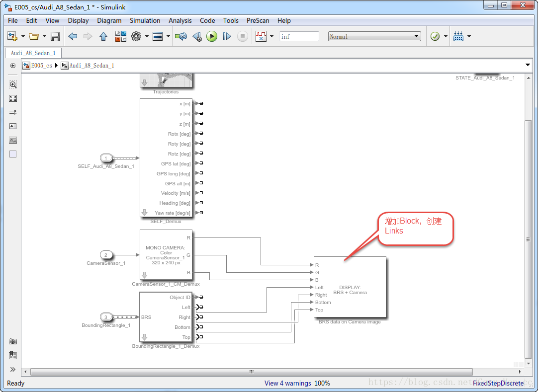Click the vertical scrollbar thumb
Screen dimensions: 538x392
click(x=529, y=239)
